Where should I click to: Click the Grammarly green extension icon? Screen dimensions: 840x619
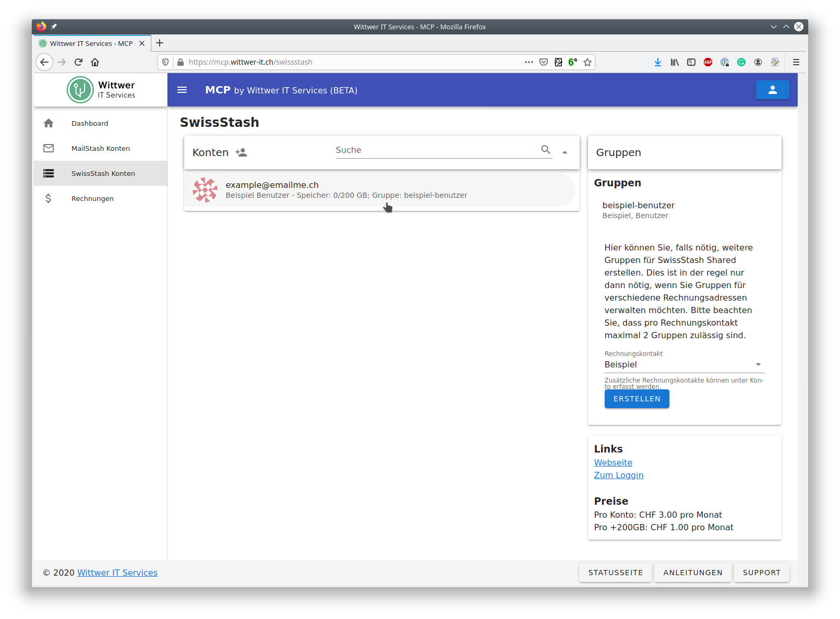[x=741, y=62]
